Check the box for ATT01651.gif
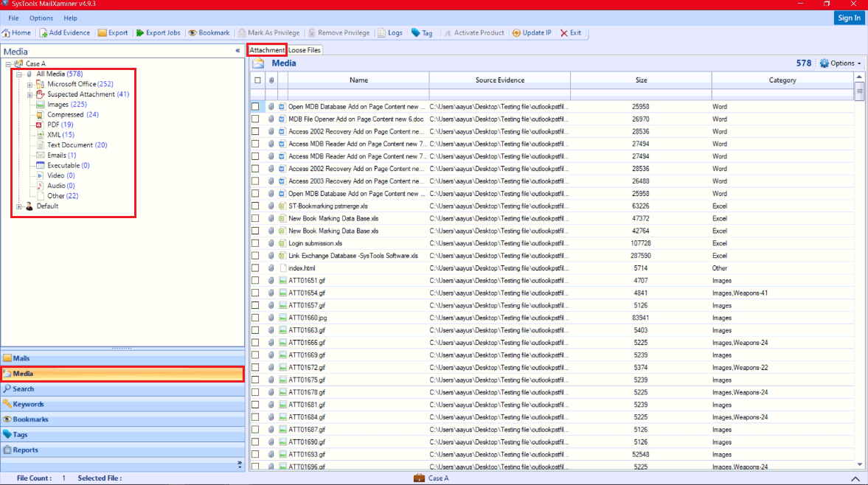Image resolution: width=868 pixels, height=485 pixels. [255, 280]
